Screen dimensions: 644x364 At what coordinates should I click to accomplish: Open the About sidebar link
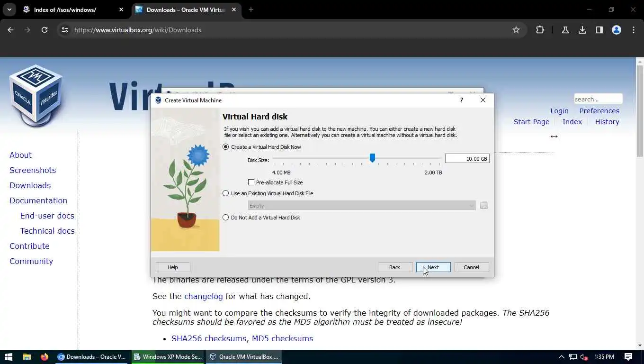(x=20, y=155)
